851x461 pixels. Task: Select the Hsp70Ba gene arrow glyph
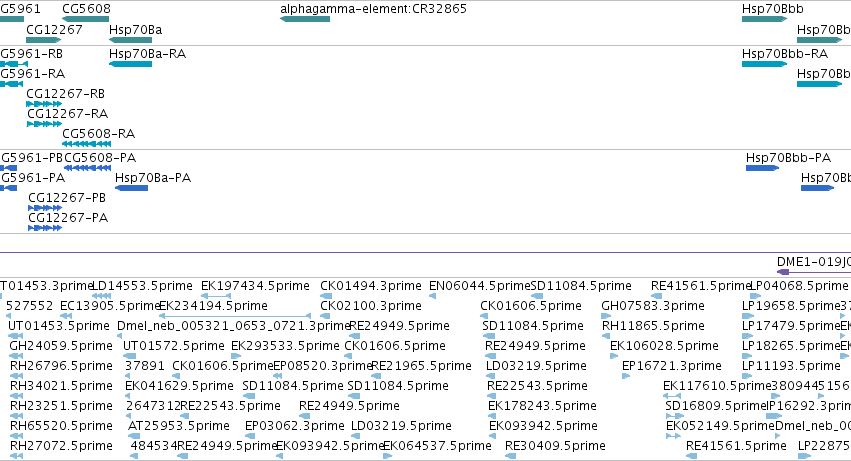click(x=130, y=40)
